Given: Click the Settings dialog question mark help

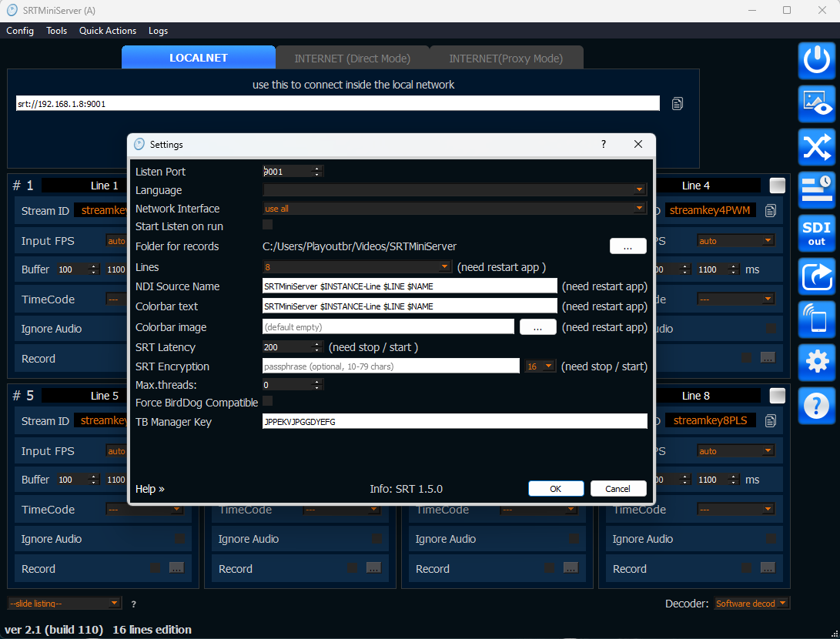Looking at the screenshot, I should click(x=604, y=144).
